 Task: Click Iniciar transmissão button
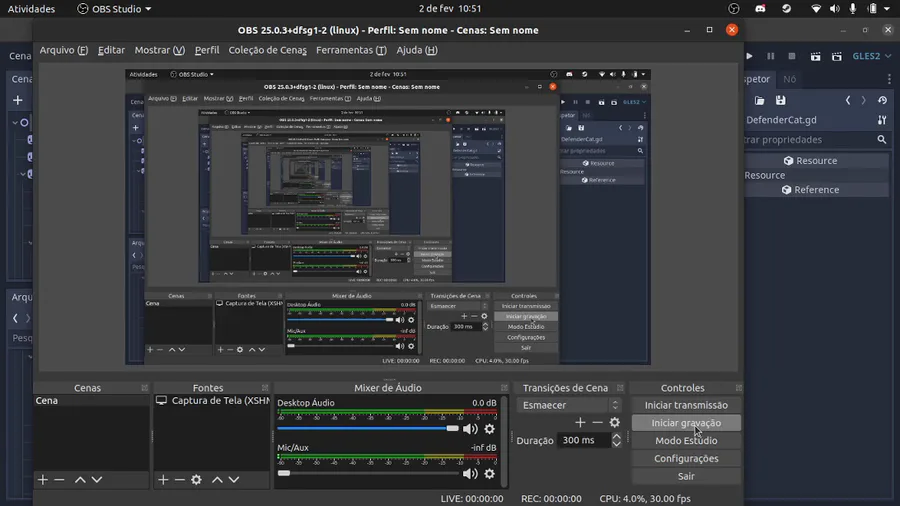point(686,405)
